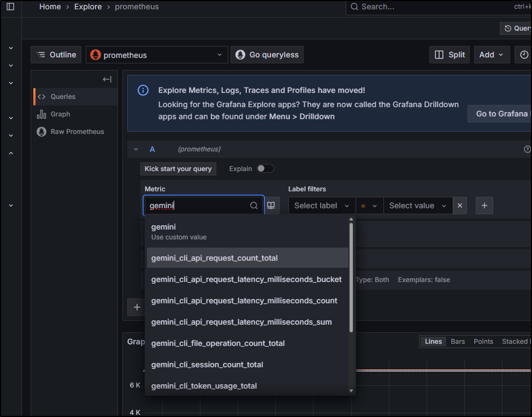This screenshot has height=417, width=532.
Task: Click the Go to Grafana button in banner
Action: [x=499, y=114]
